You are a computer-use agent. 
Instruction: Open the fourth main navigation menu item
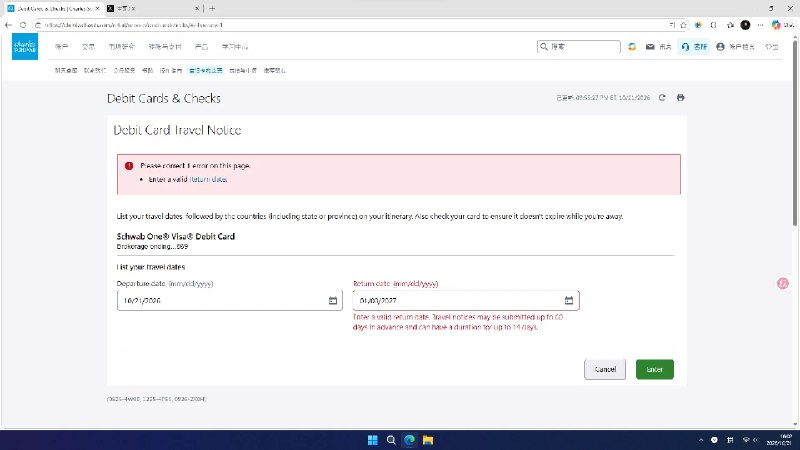165,46
